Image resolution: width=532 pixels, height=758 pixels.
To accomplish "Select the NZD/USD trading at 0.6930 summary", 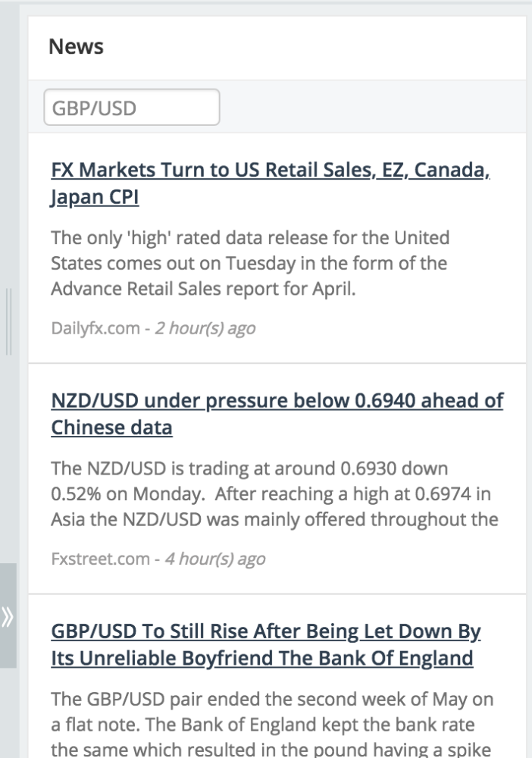I will [274, 493].
